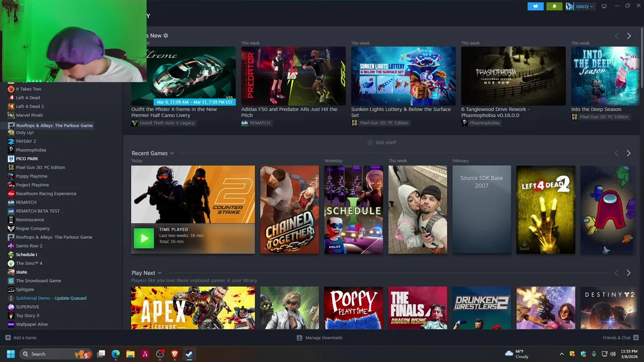Viewport: 644px width, 362px height.
Task: Show previous Play Next games left arrow
Action: pyautogui.click(x=616, y=273)
